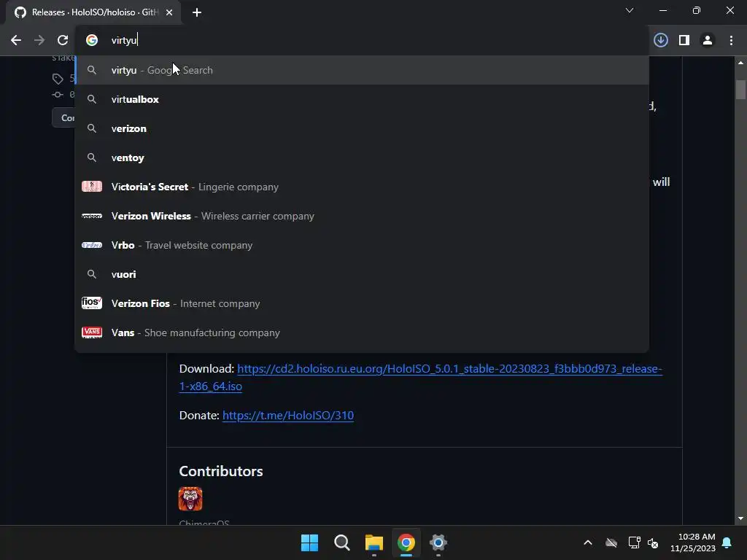Select Verizon Wireless carrier suggestion

point(362,216)
